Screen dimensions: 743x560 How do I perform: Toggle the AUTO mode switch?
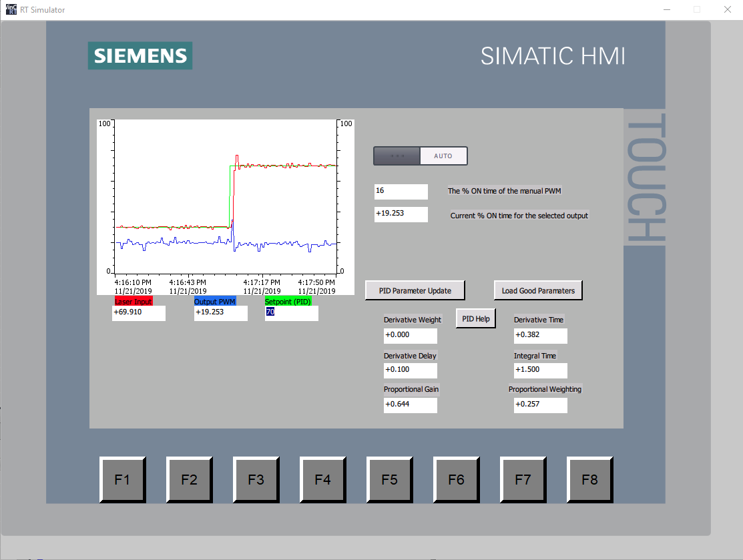[x=421, y=156]
